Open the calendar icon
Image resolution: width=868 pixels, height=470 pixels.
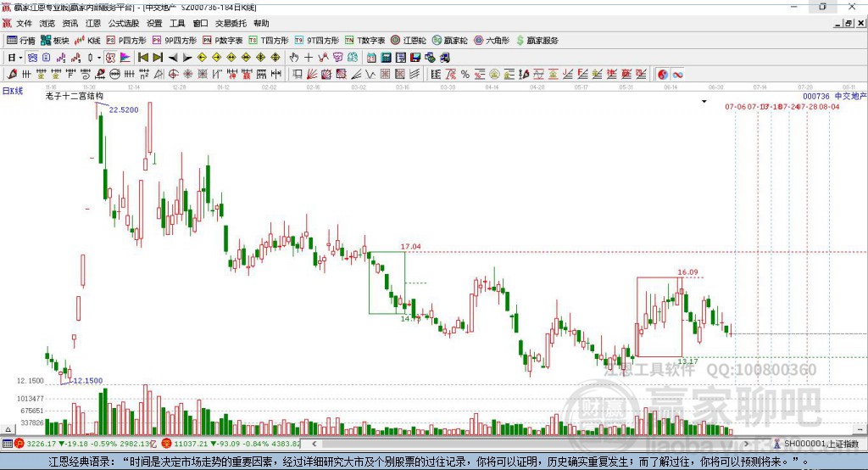(371, 58)
